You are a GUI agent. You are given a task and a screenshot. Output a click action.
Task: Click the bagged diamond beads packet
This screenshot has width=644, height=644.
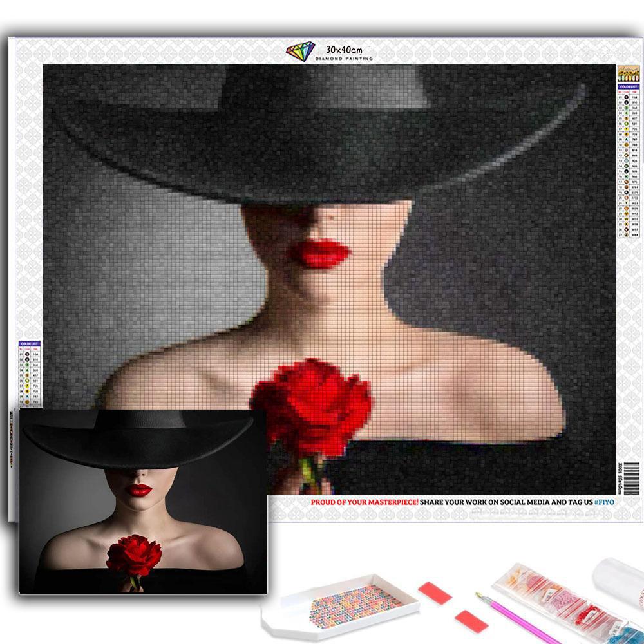click(569, 606)
